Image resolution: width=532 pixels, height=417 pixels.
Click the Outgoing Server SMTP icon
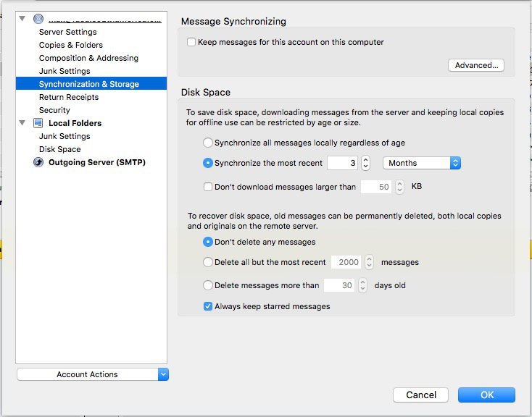point(38,162)
